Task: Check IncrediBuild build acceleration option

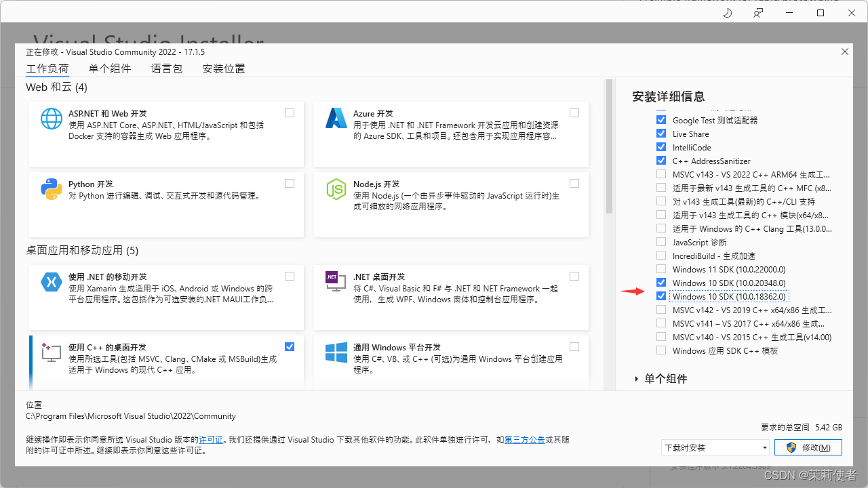Action: point(661,256)
